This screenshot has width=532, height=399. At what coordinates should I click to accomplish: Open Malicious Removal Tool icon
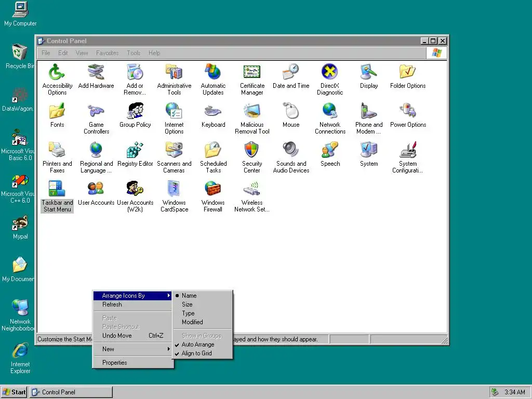(x=252, y=111)
